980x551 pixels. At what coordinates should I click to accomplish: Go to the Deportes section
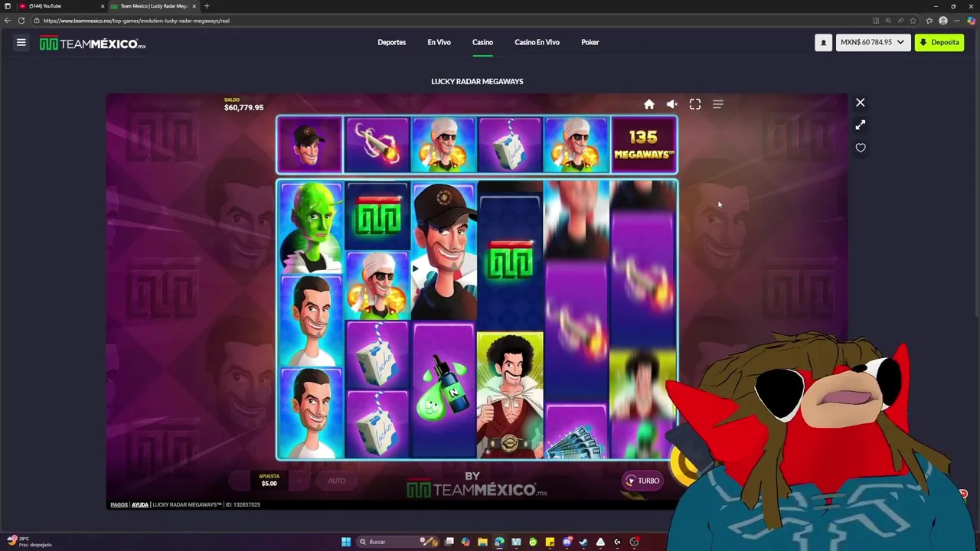(391, 42)
